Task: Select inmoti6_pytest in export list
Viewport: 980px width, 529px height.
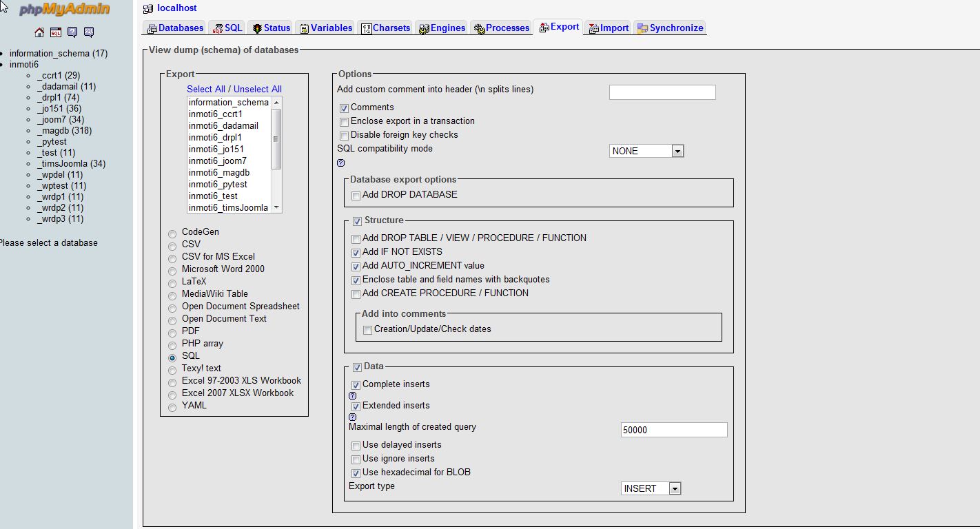Action: pos(229,185)
